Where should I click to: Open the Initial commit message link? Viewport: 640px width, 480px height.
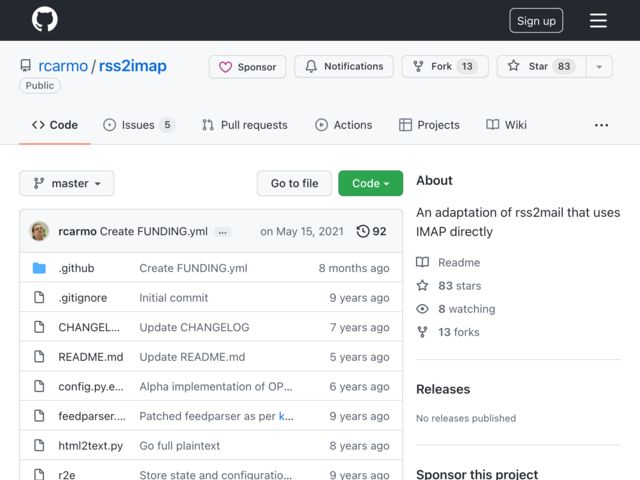174,298
